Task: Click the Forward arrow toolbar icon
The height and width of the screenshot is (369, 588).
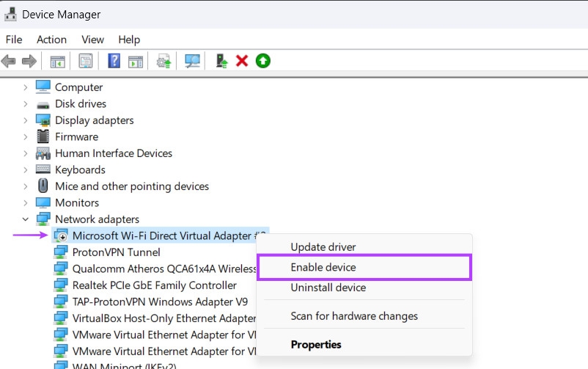Action: click(x=29, y=61)
